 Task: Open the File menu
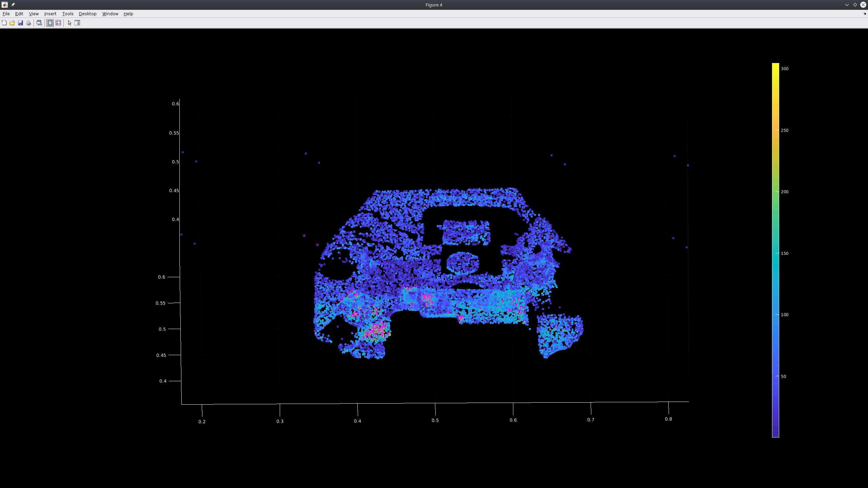6,14
